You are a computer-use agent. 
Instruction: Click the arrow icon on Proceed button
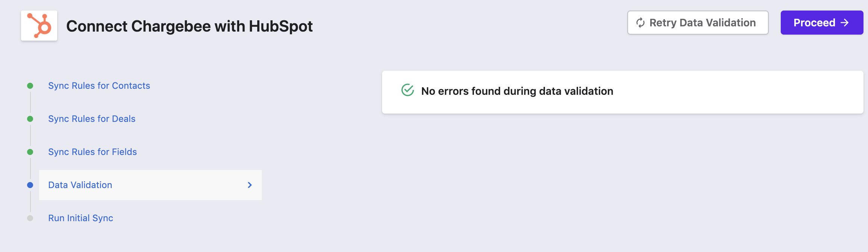pyautogui.click(x=845, y=23)
